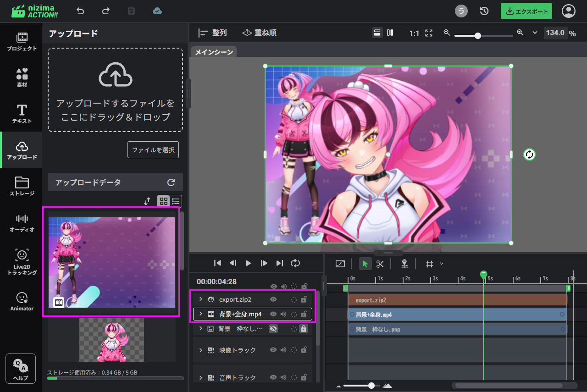Click the fit-to-screen icon
The height and width of the screenshot is (392, 587).
tap(429, 33)
